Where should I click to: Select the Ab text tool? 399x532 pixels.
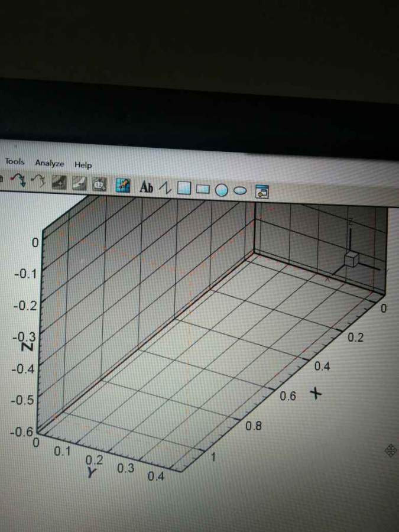click(x=147, y=187)
